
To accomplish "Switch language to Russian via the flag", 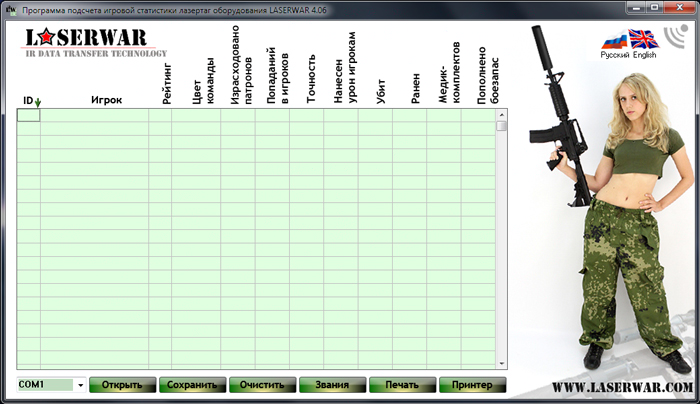I will (614, 41).
